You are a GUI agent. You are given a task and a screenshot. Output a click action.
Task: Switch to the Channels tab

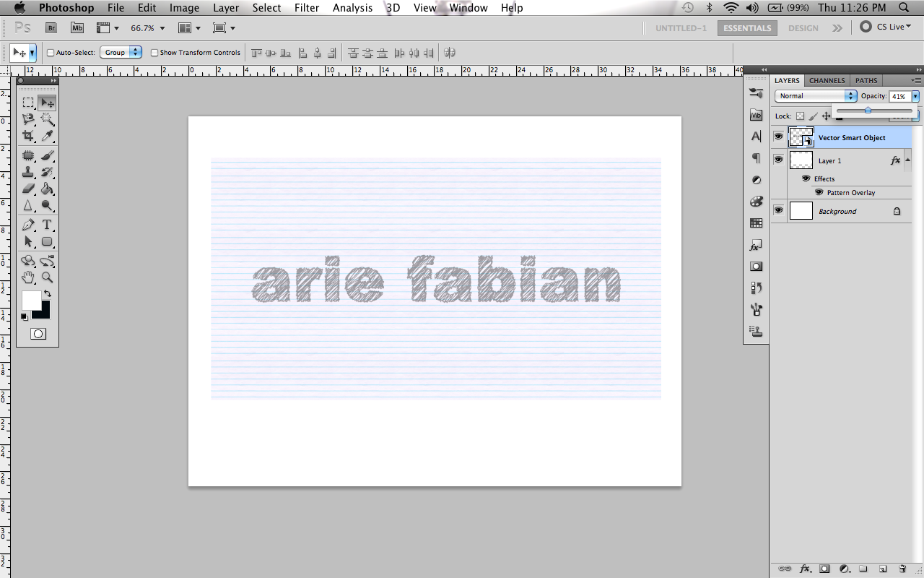pos(827,80)
